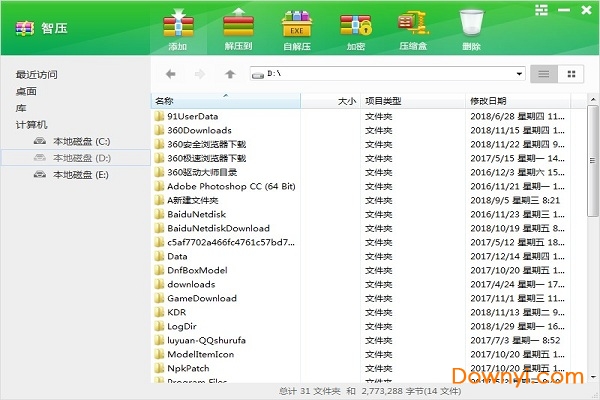Click the KDR folder name
Image resolution: width=600 pixels, height=400 pixels.
coord(176,312)
